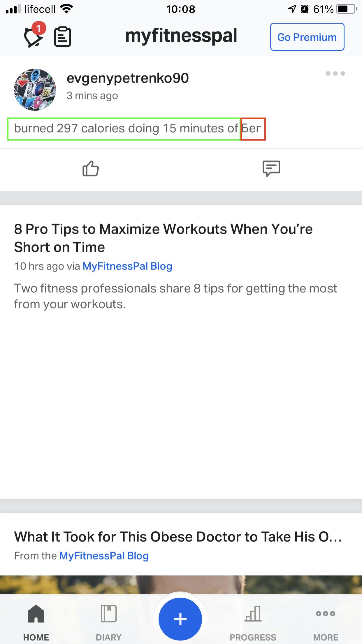This screenshot has height=644, width=362.
Task: Open evgenypetrenko90's profile picture
Action: [35, 90]
